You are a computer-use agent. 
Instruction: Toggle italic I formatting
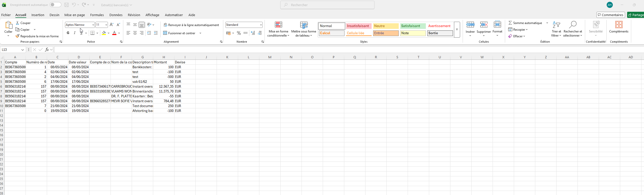[x=75, y=33]
